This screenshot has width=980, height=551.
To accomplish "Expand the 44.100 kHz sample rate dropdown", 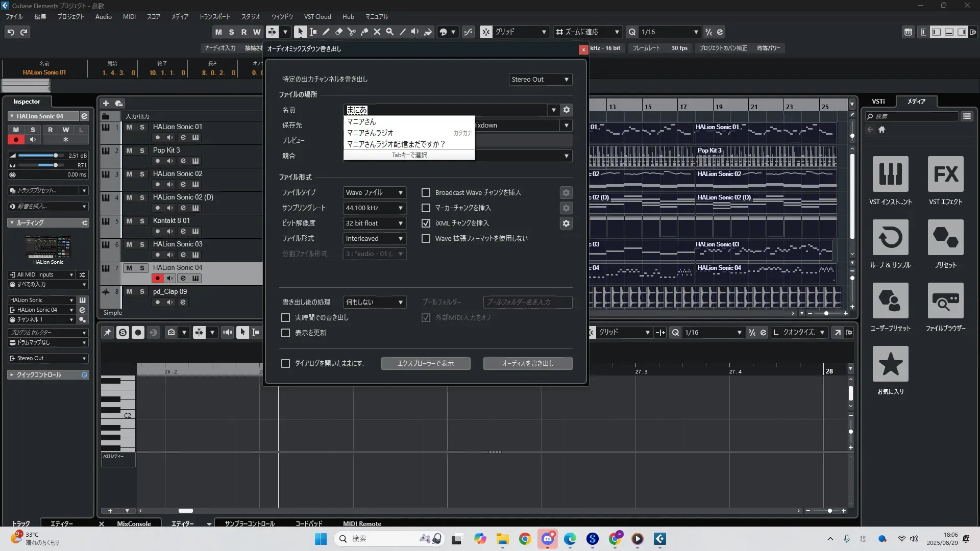I will (374, 208).
